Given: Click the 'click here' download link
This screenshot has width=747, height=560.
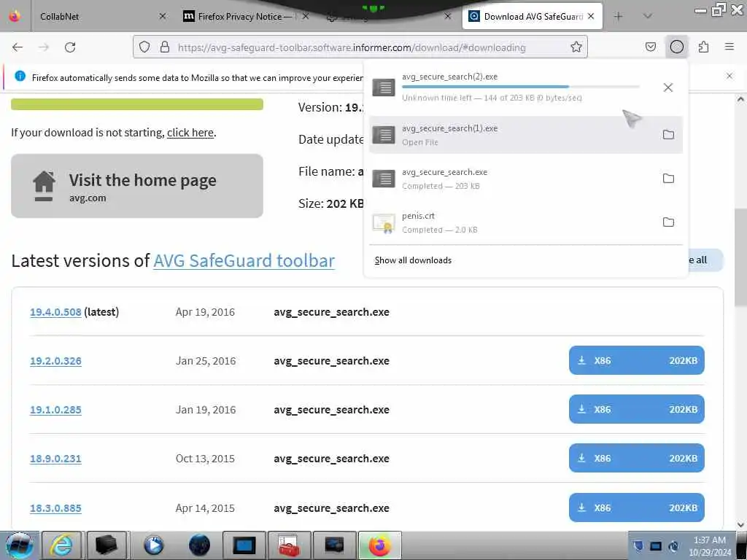Looking at the screenshot, I should click(x=190, y=133).
